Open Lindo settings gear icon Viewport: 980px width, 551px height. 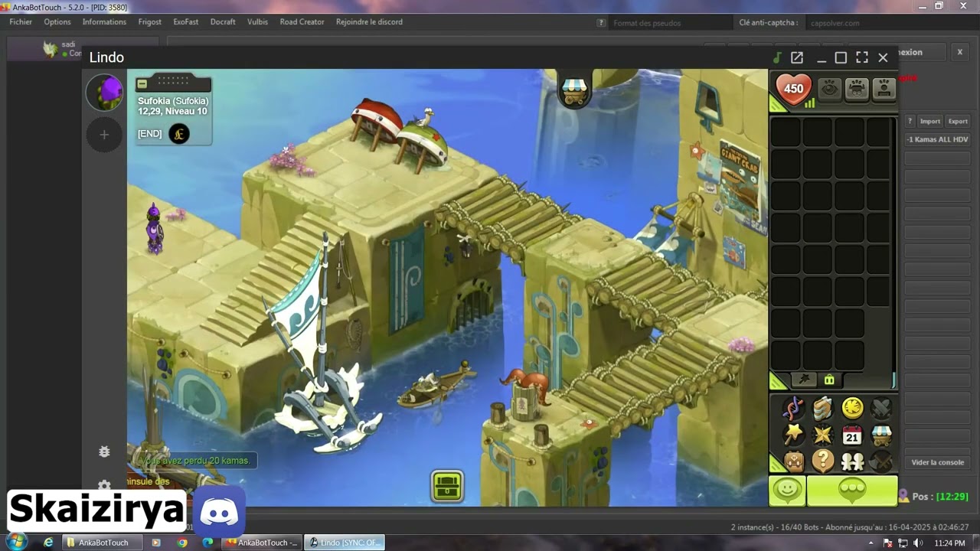(104, 484)
